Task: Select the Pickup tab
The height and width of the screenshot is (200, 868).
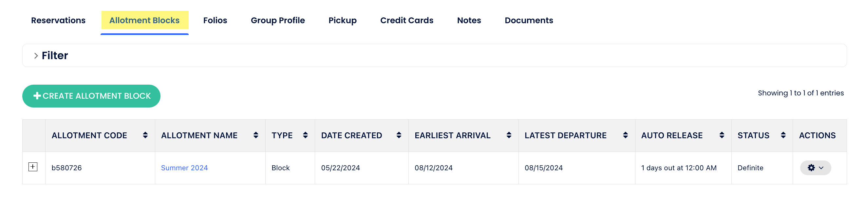Action: click(x=342, y=21)
